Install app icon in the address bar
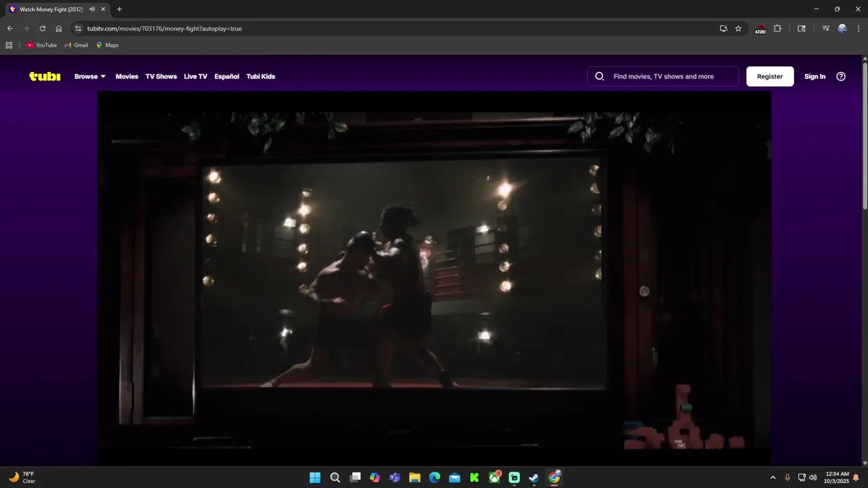868x488 pixels. click(724, 28)
